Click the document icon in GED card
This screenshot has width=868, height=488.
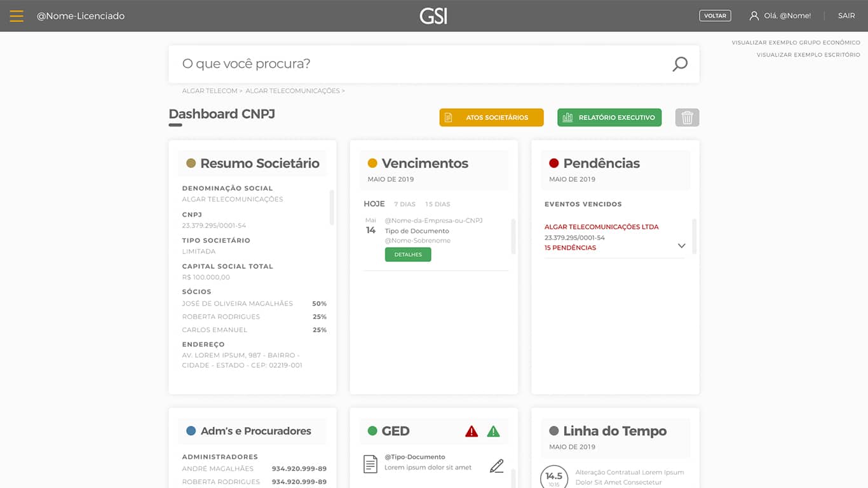[x=370, y=464]
